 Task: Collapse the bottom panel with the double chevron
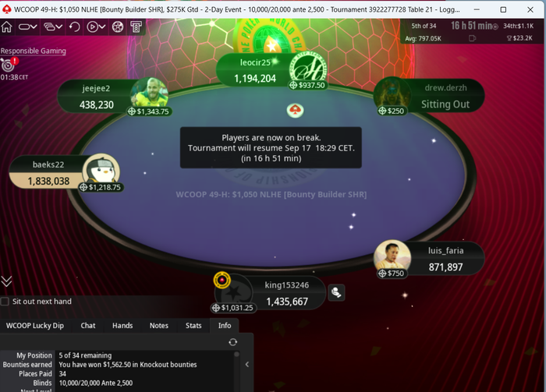6,281
